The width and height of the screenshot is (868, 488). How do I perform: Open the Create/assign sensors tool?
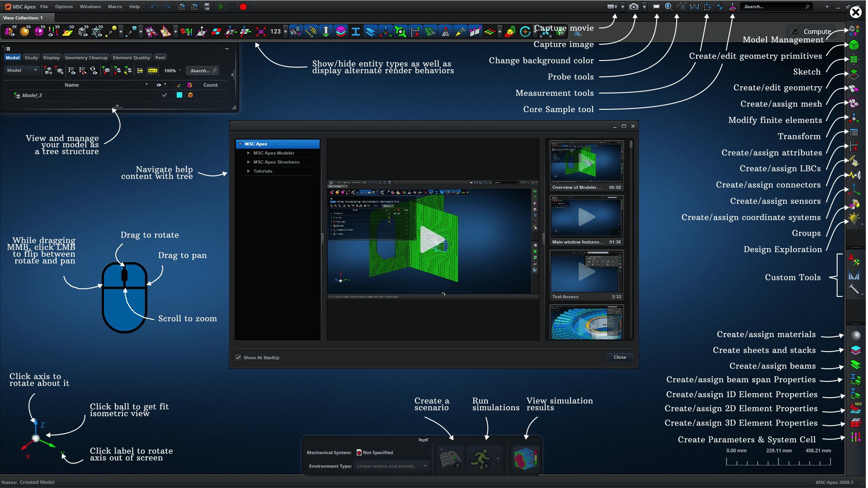(854, 175)
